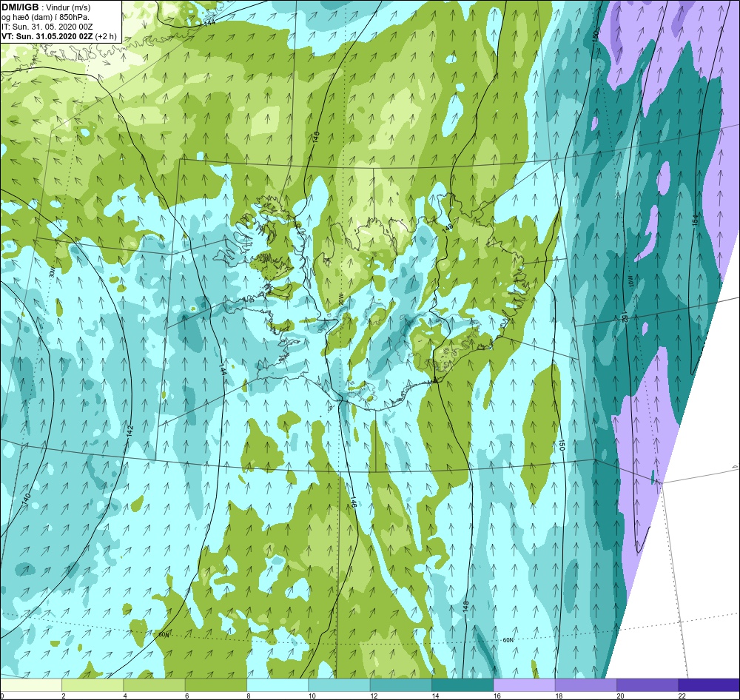Click the '142' contour label
Image resolution: width=740 pixels, height=700 pixels.
click(131, 431)
